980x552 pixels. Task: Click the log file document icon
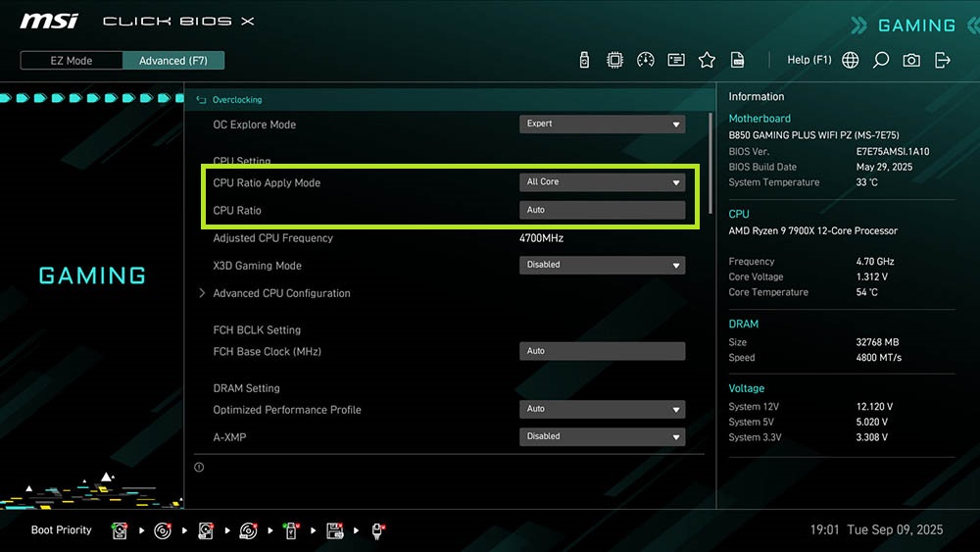738,60
